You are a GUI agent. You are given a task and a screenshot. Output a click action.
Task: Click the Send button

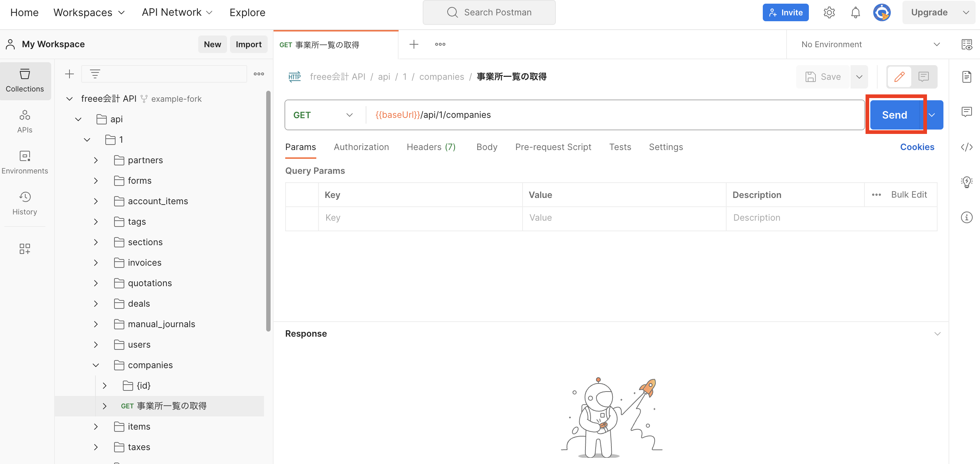coord(894,115)
